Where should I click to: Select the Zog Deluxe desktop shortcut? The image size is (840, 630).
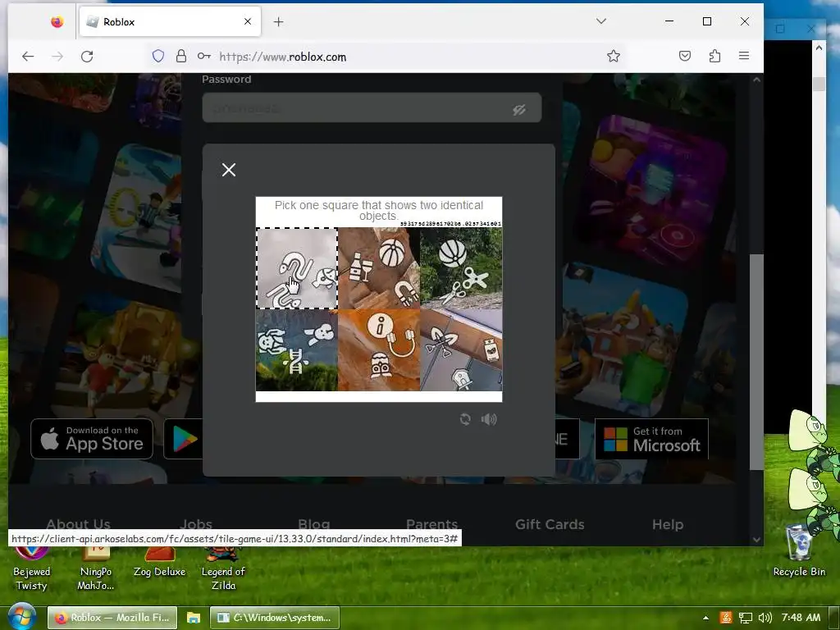pyautogui.click(x=159, y=561)
